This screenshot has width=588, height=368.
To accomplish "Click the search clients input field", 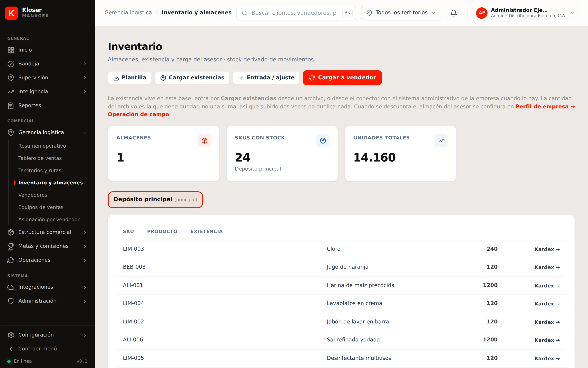I will pyautogui.click(x=296, y=13).
